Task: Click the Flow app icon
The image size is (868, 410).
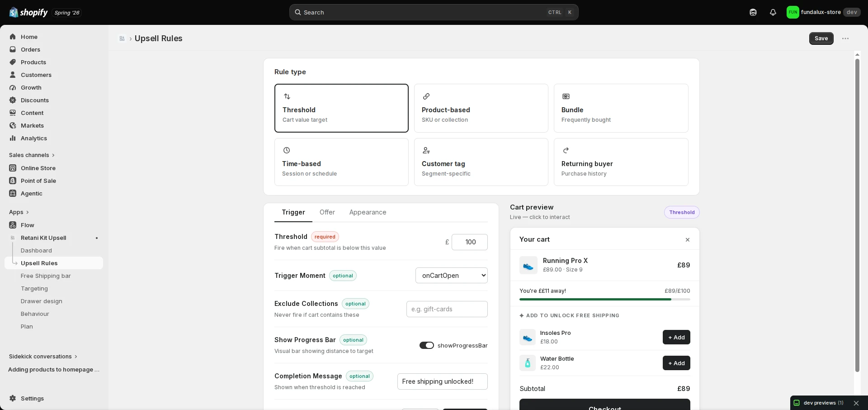Action: click(13, 225)
